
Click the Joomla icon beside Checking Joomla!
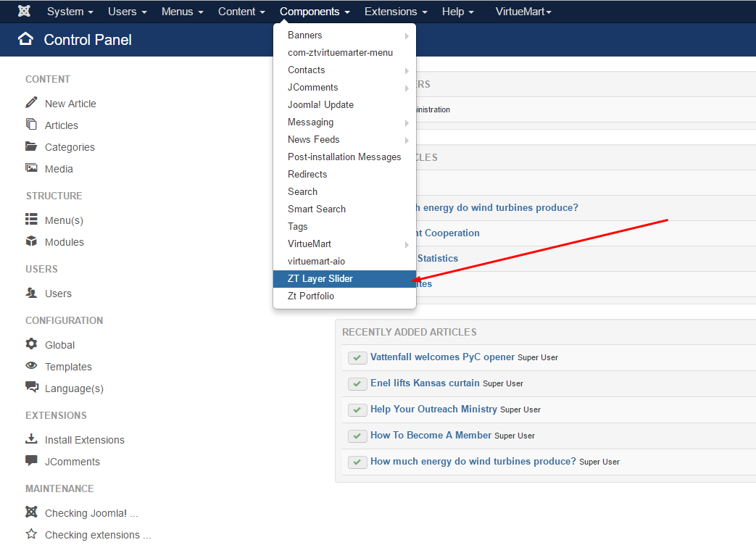[31, 512]
